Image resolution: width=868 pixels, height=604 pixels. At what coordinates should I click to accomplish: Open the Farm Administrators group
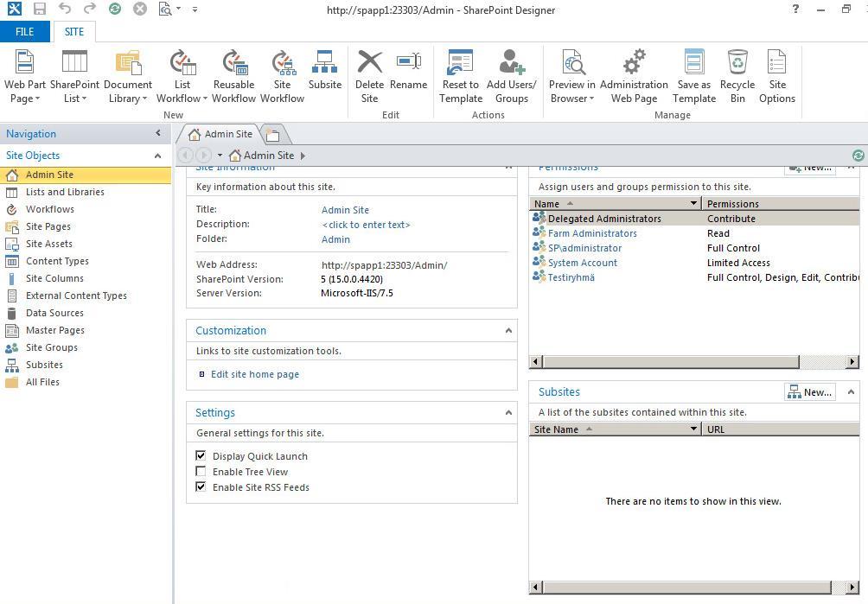(x=592, y=233)
